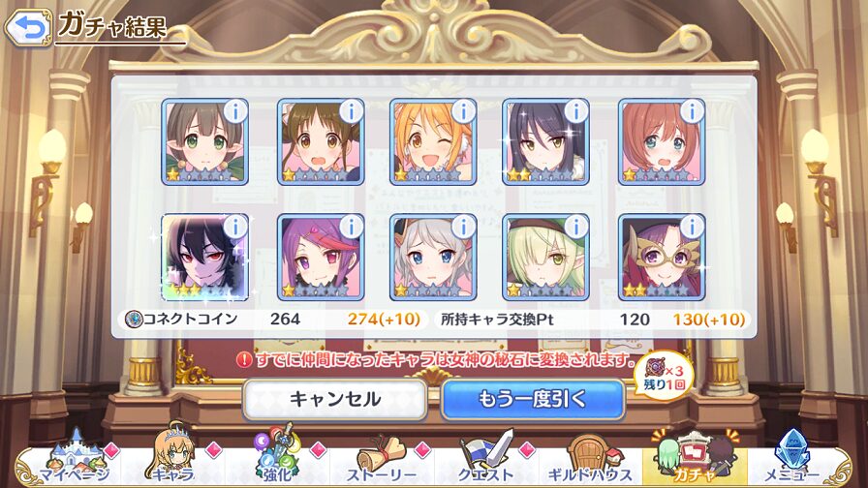Select the short orange-haired teal-eyed character portrait
This screenshot has width=868, height=488.
[x=661, y=141]
